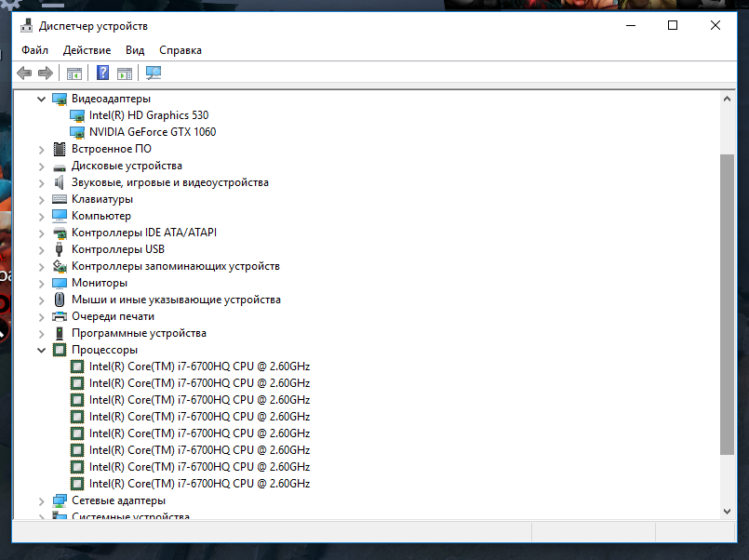Click the Очереди печати printer icon
Screen dimensions: 749x560
(60, 316)
